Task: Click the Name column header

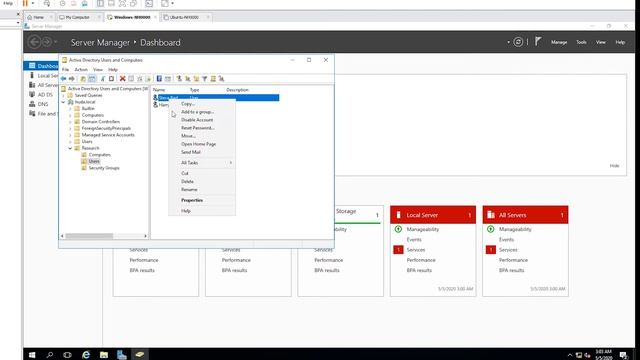Action: click(x=159, y=90)
